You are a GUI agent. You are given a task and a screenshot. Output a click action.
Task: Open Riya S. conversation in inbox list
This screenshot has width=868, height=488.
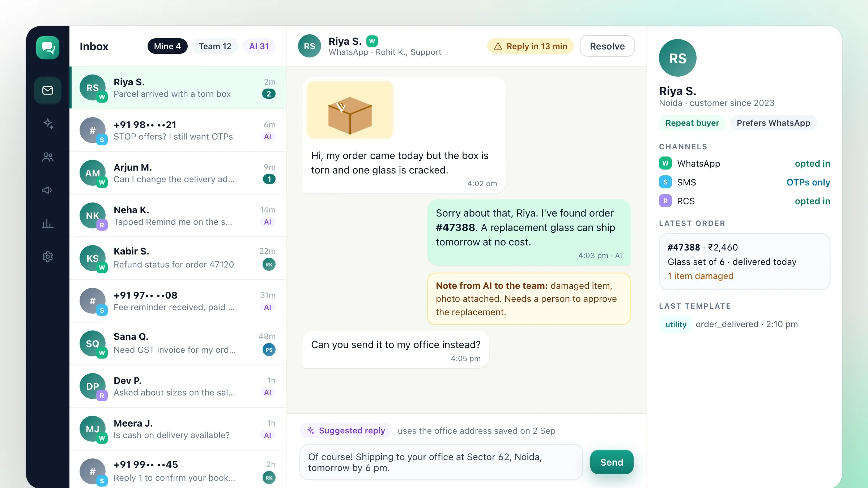click(x=178, y=88)
